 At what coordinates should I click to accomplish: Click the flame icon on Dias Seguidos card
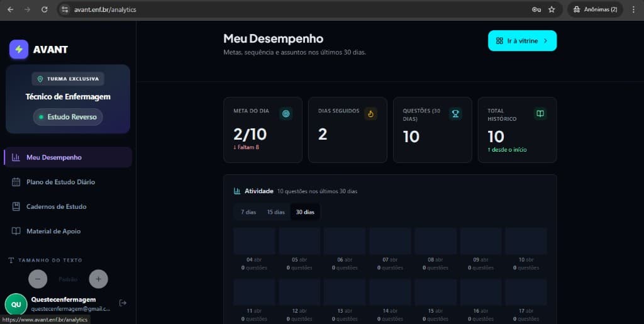click(x=370, y=114)
